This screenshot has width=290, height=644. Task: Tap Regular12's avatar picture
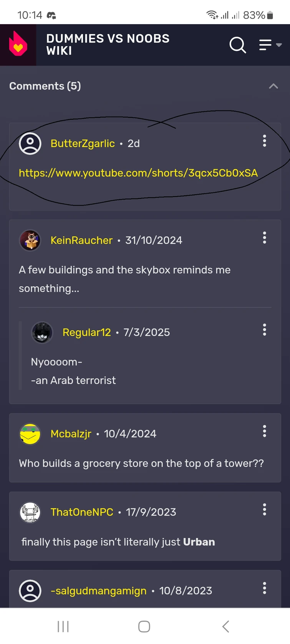coord(42,332)
